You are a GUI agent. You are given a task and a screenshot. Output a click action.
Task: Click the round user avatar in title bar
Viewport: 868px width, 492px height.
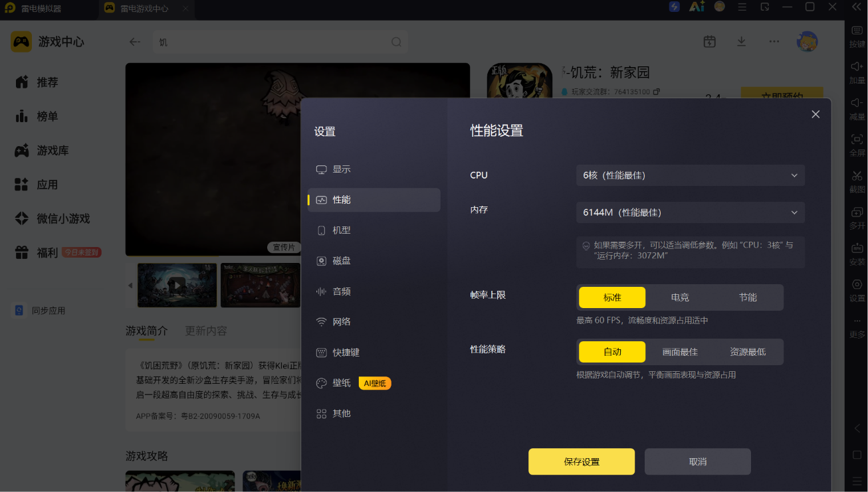(x=719, y=7)
